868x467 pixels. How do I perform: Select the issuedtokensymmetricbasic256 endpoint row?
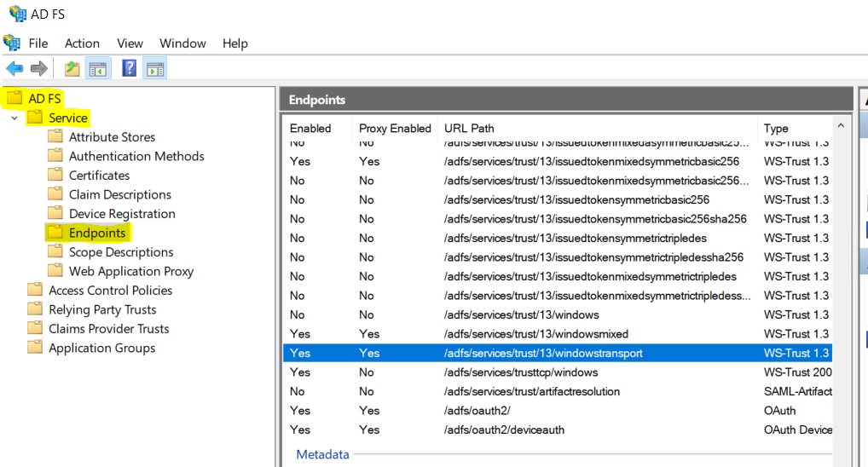click(558, 199)
